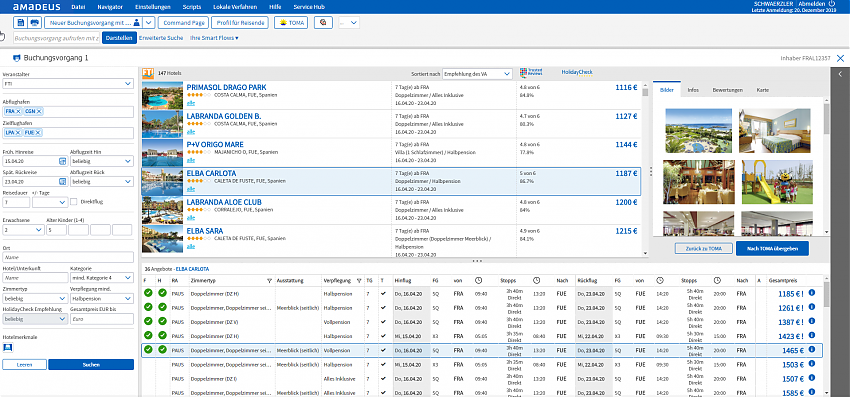Open the Erweiterte Suche link
The width and height of the screenshot is (850, 397).
tap(161, 38)
